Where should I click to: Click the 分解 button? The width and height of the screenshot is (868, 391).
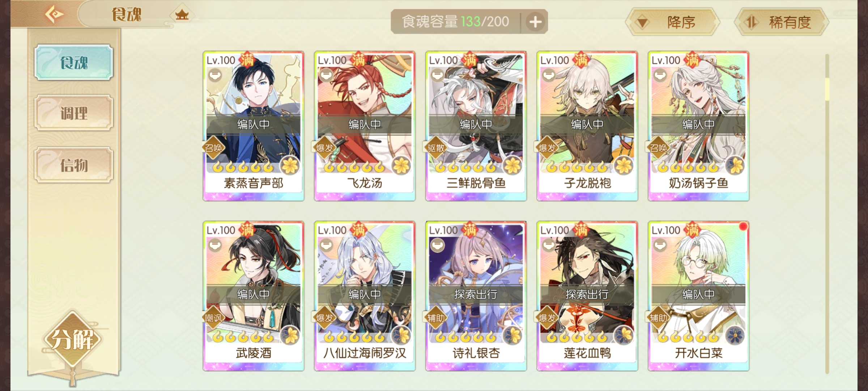point(72,339)
